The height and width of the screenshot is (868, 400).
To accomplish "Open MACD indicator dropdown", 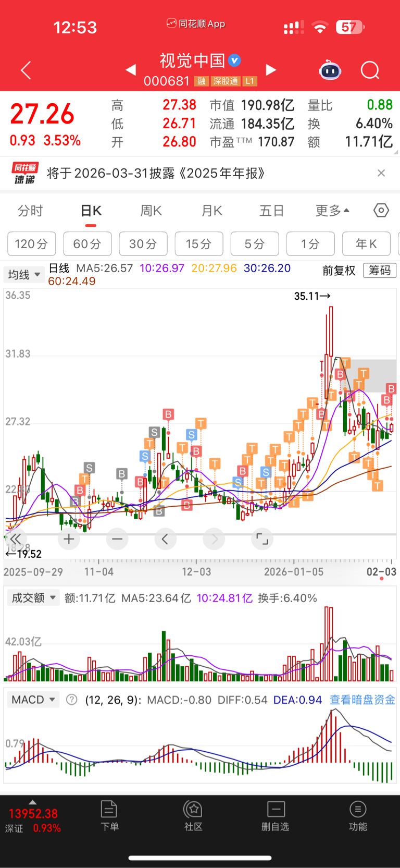I will coord(33,700).
